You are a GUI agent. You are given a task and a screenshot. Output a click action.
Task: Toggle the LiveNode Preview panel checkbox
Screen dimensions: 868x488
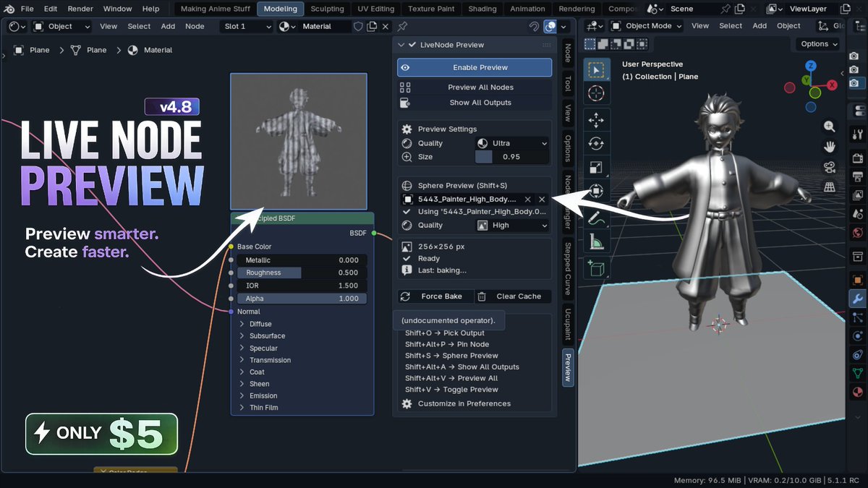point(412,45)
